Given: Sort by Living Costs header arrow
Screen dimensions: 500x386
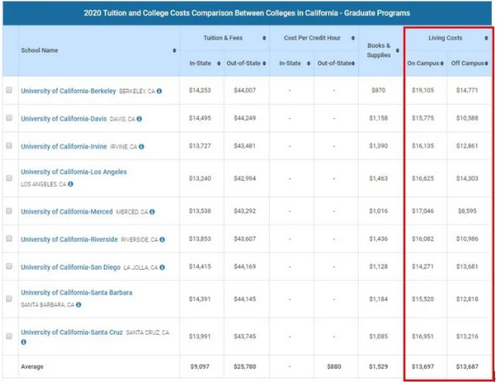Looking at the screenshot, I should coord(486,38).
